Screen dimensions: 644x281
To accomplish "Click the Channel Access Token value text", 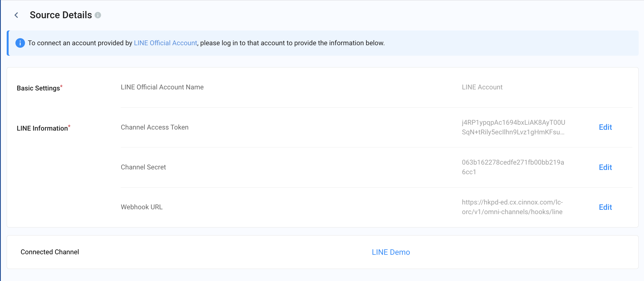I will pyautogui.click(x=513, y=127).
